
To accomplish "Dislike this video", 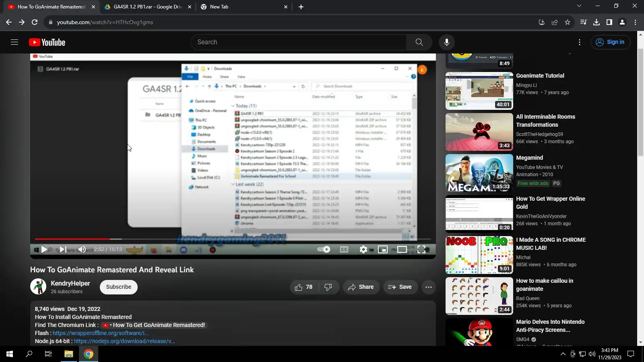I will 328,287.
